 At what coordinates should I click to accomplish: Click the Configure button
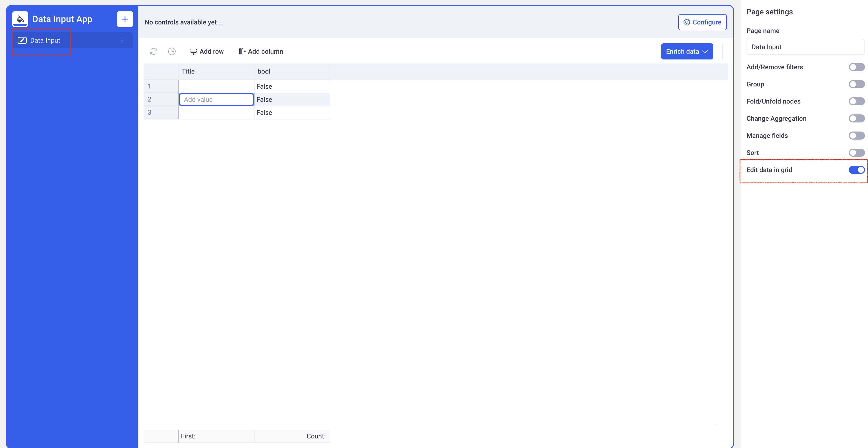click(x=702, y=22)
